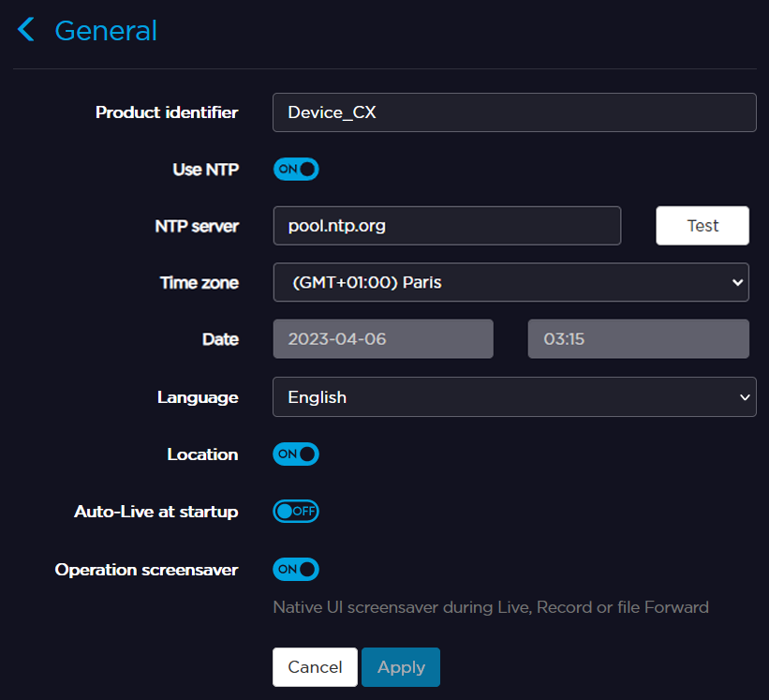Viewport: 769px width, 700px height.
Task: Open the Time zone dropdown
Action: pos(510,282)
